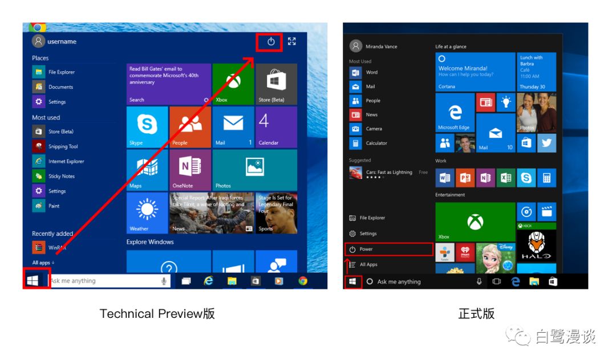This screenshot has width=616, height=364.
Task: Open Camera from Most Used list
Action: 366,129
